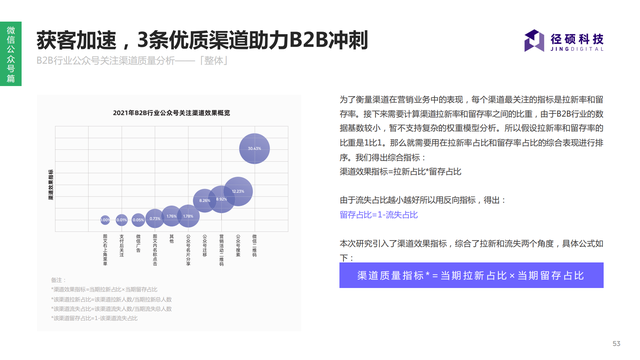Click the 8.26% bubble

click(x=204, y=200)
